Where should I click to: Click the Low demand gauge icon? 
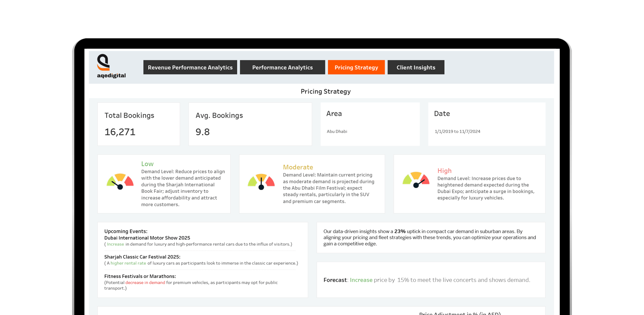120,182
